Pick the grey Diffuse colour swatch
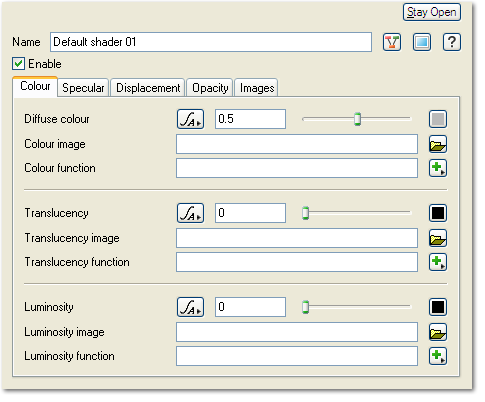This screenshot has height=402, width=485. [x=438, y=119]
